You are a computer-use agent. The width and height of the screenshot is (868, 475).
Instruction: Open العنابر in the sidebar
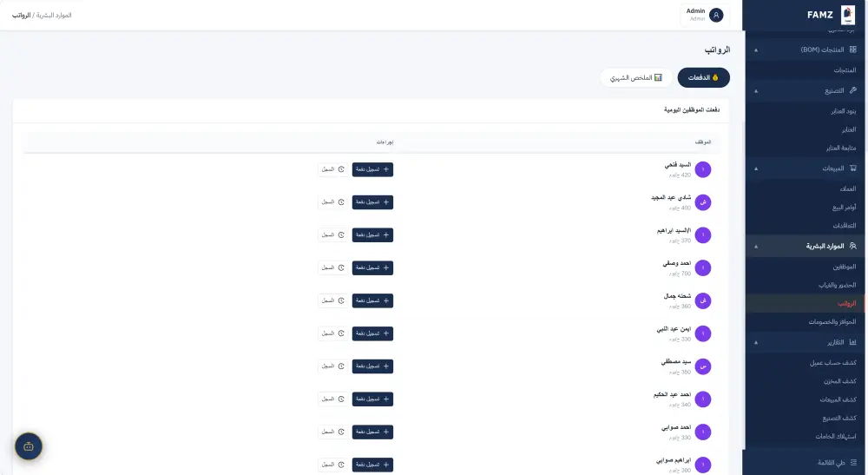coord(849,129)
